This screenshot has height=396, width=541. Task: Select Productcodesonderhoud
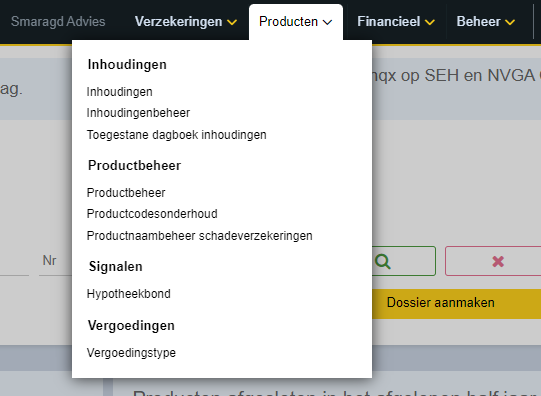[x=152, y=214]
